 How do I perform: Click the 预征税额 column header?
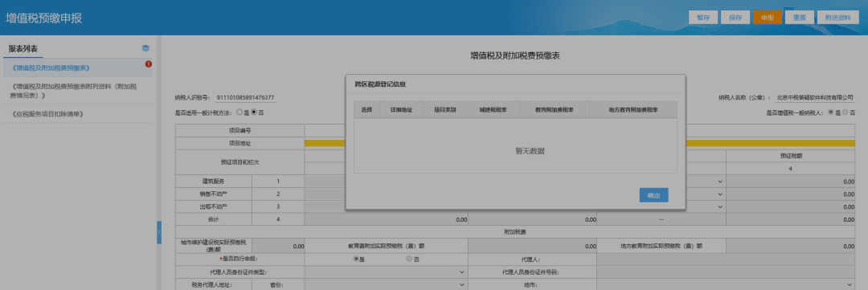pyautogui.click(x=791, y=156)
